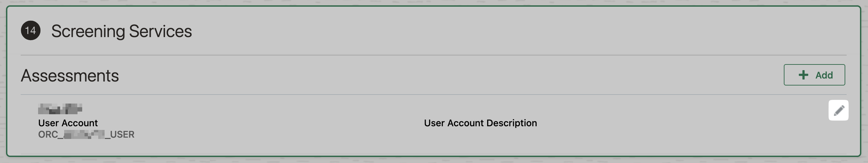Viewport: 868px width, 163px height.
Task: Click the User Account Description label
Action: click(x=480, y=123)
